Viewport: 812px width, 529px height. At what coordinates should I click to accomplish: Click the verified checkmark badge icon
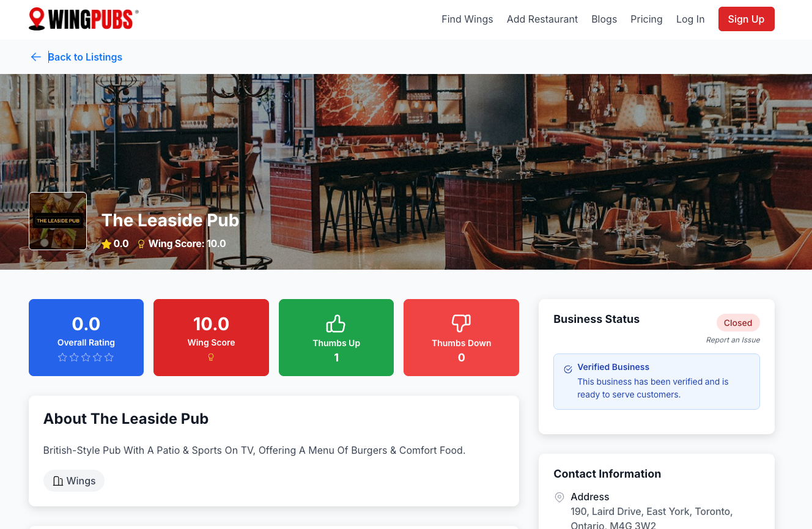click(x=568, y=369)
